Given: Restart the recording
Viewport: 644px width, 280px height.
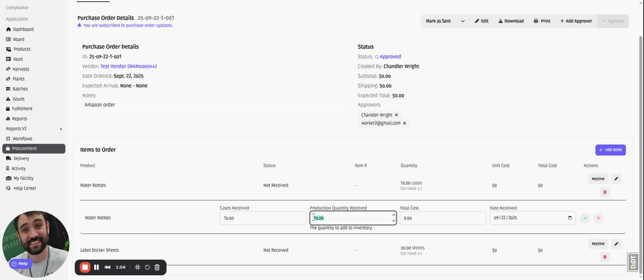Looking at the screenshot, I should [x=147, y=267].
